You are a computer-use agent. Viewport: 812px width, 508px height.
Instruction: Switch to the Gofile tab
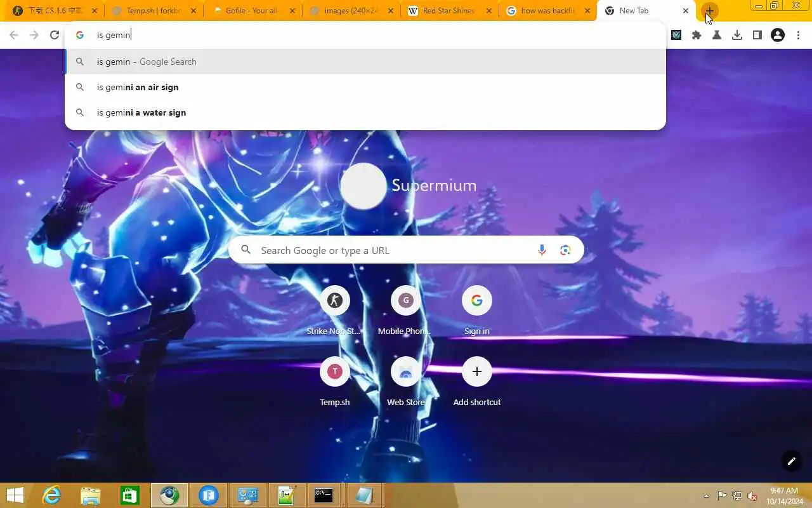(251, 11)
